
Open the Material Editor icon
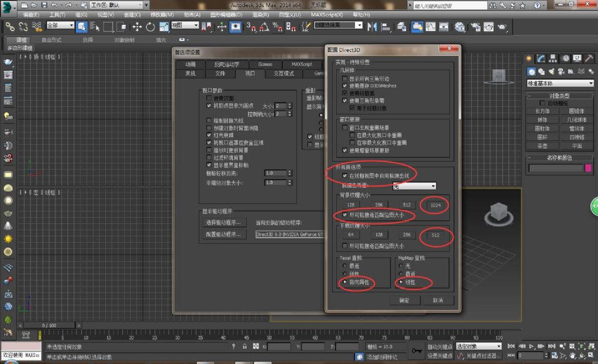coord(460,27)
